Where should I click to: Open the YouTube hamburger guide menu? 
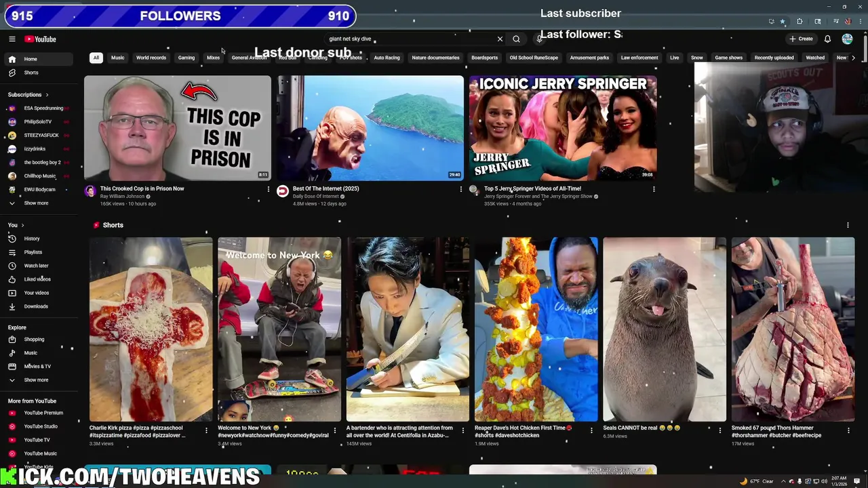pos(12,39)
